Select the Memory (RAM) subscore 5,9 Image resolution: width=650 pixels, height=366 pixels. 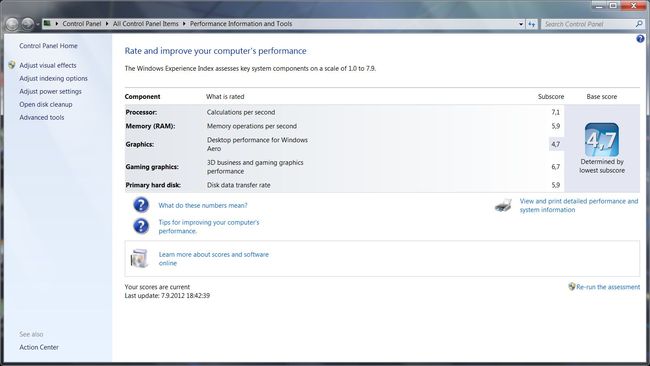(x=555, y=126)
